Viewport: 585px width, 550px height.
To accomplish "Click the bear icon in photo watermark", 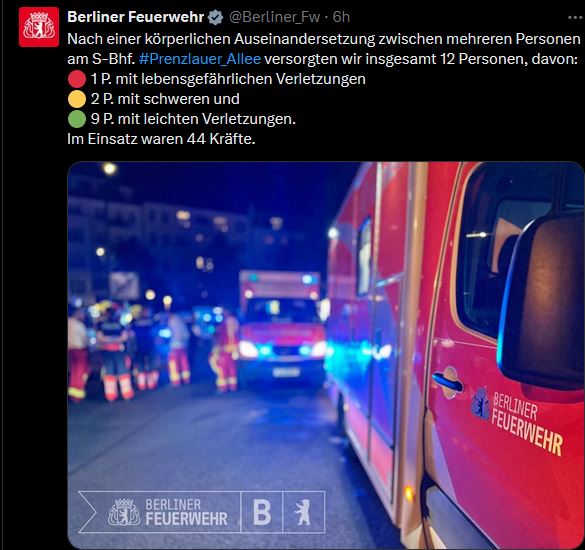I will point(303,512).
